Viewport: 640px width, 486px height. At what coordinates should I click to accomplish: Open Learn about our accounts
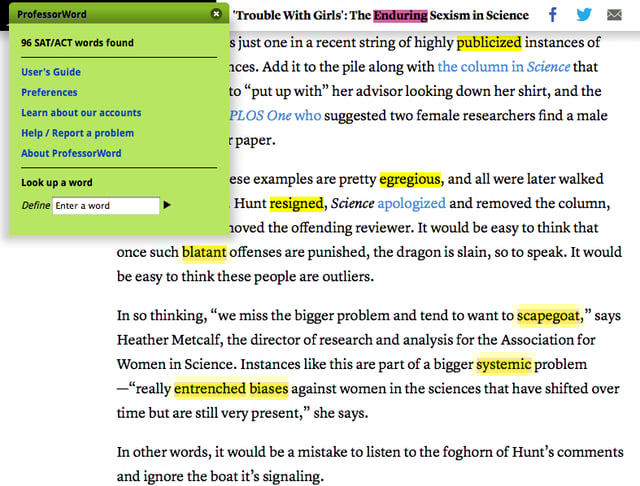(x=81, y=113)
